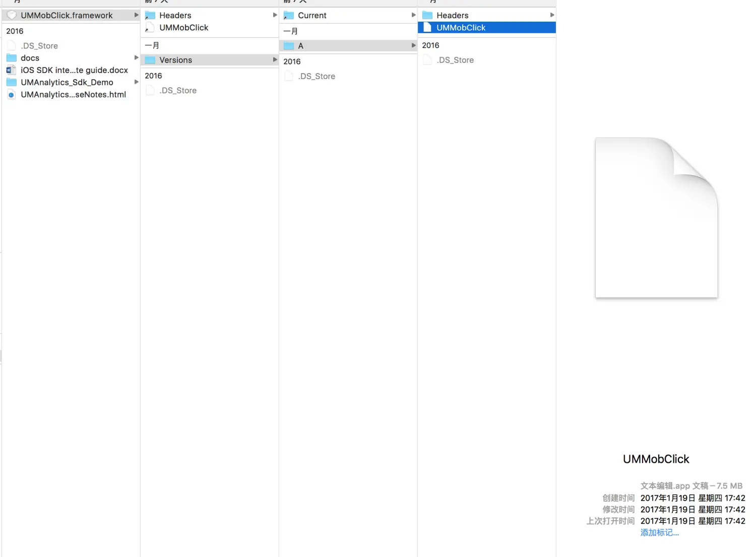Click the 文本编辑.app 文稿 – 7.5 MB text
Image resolution: width=756 pixels, height=557 pixels.
click(691, 485)
